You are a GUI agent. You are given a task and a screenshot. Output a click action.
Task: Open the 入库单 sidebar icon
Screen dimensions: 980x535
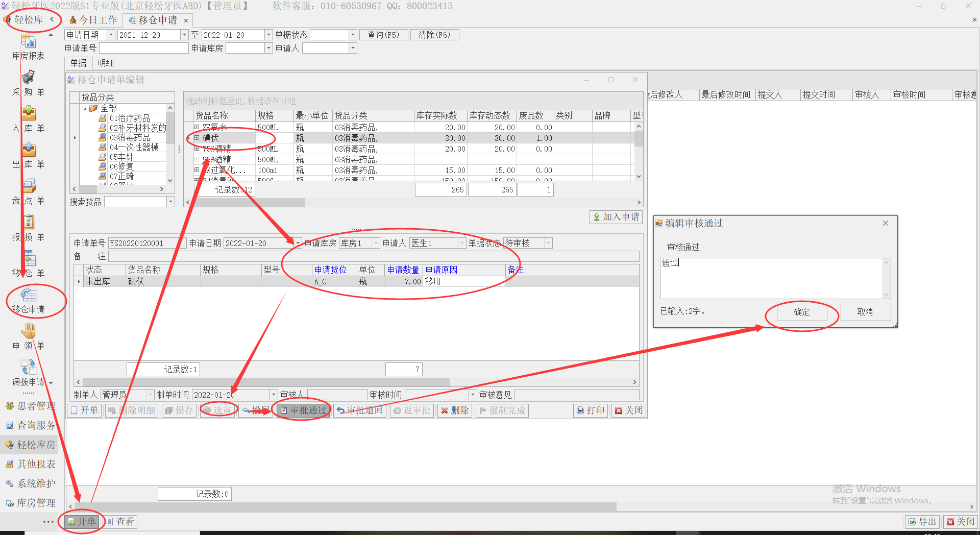point(29,113)
